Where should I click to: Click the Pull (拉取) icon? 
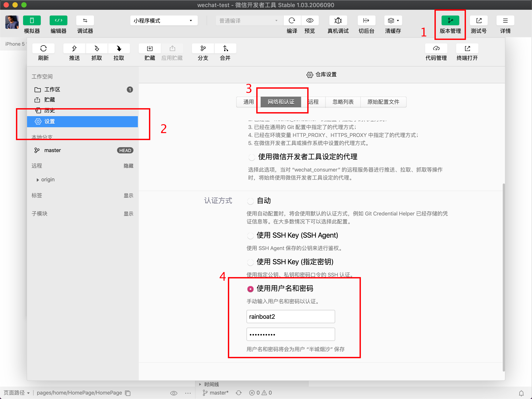coord(119,48)
